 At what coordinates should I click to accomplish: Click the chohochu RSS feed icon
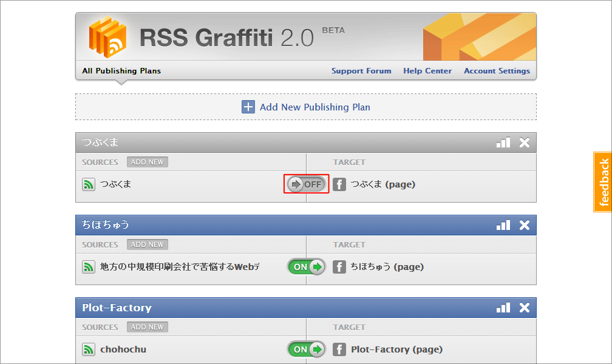pos(89,349)
